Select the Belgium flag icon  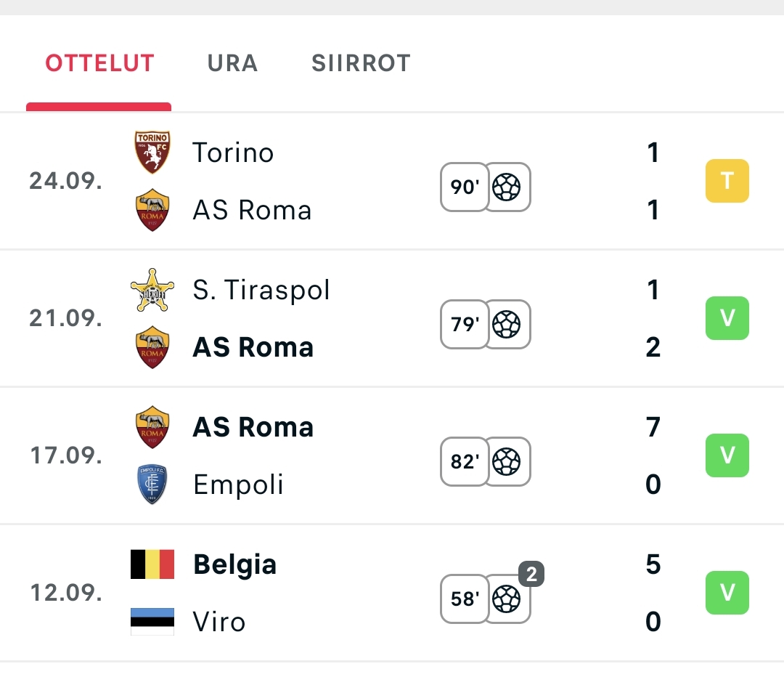(x=152, y=564)
